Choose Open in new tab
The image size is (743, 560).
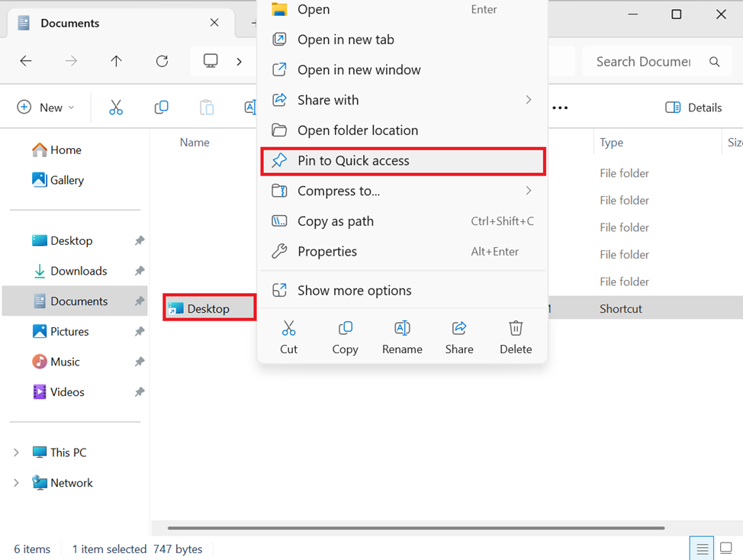403,40
